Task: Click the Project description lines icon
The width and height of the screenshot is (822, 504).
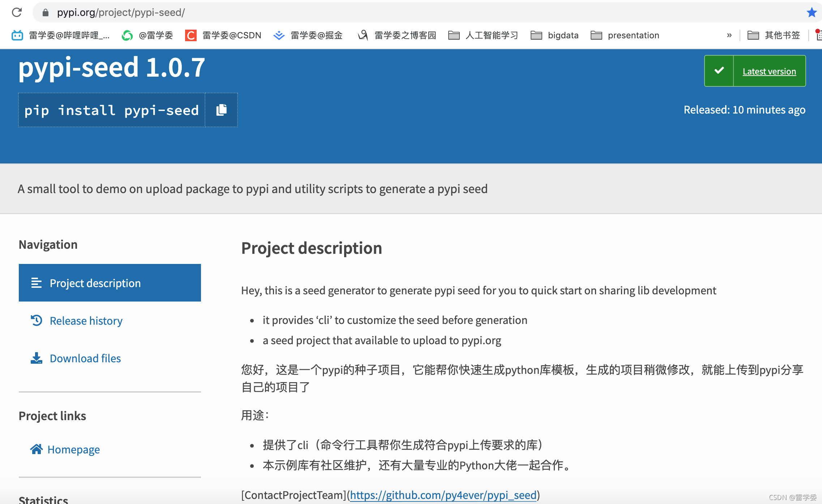Action: pyautogui.click(x=37, y=283)
